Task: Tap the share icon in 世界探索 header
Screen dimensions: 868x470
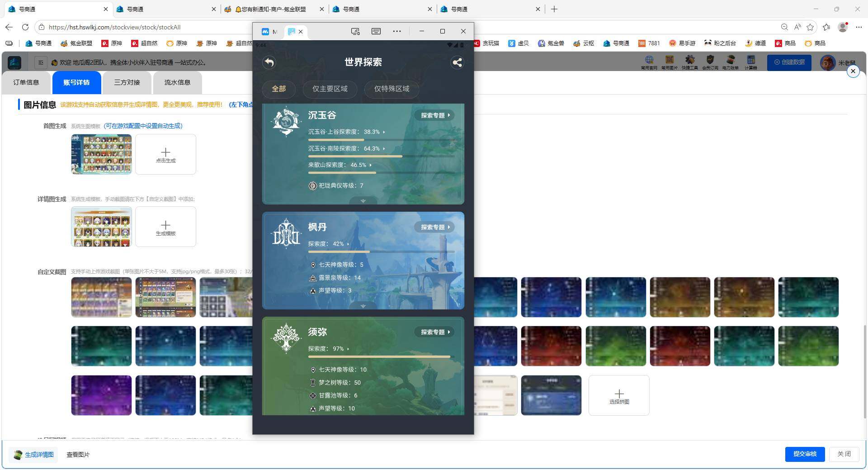Action: point(457,62)
